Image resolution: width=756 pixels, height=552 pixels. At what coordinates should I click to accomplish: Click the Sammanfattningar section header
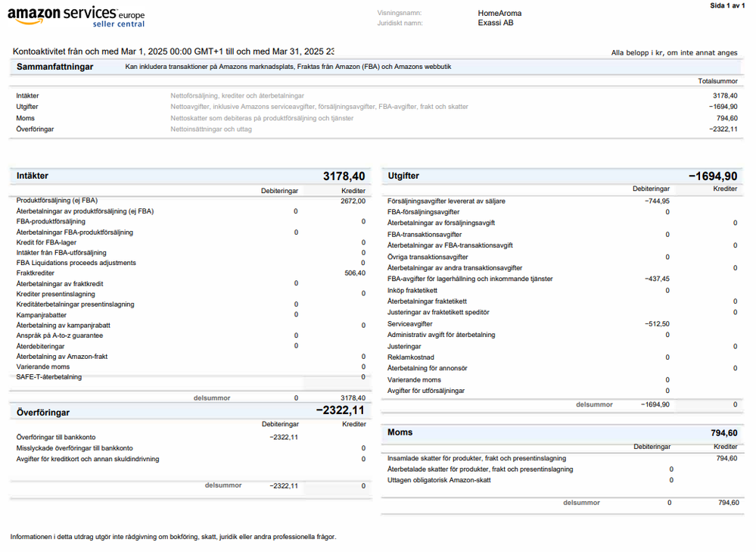tap(55, 67)
